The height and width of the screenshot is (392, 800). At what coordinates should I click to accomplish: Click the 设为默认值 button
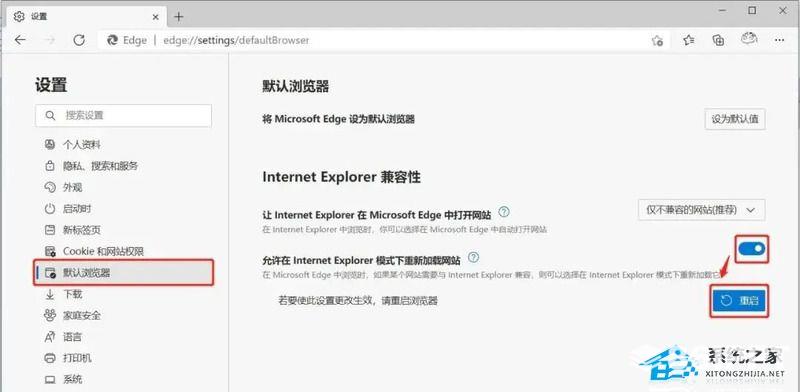(735, 119)
